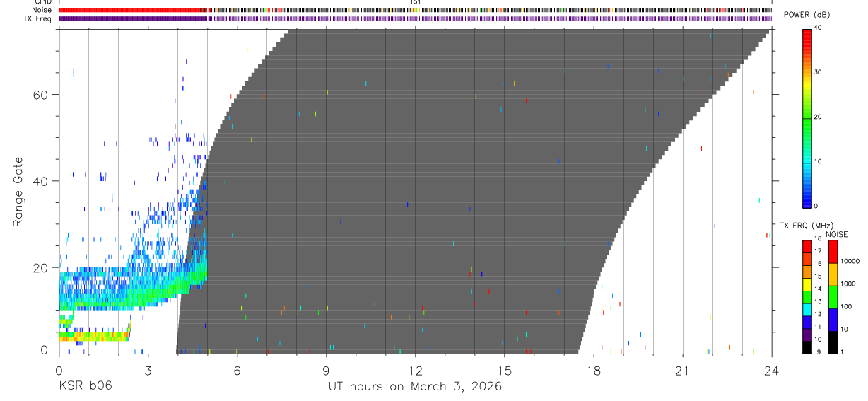The height and width of the screenshot is (401, 868).
Task: Click the "POWER (dB)" legend title
Action: (x=807, y=15)
